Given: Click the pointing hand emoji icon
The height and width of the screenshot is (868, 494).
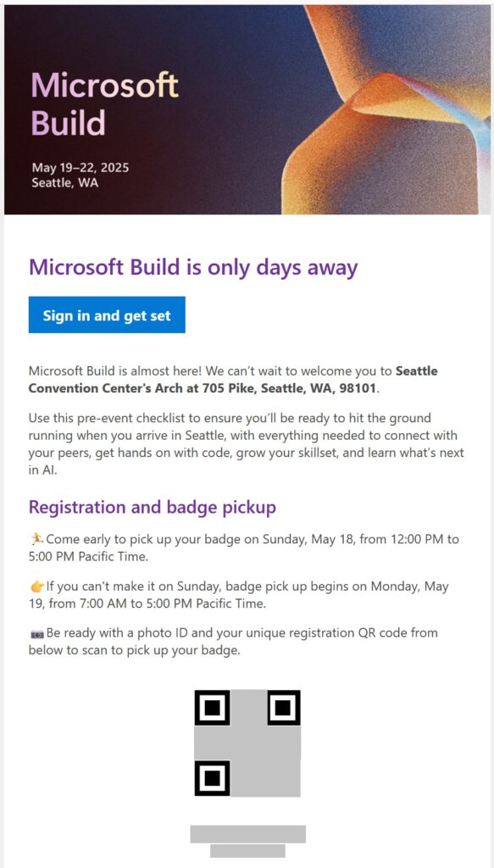Looking at the screenshot, I should (37, 587).
